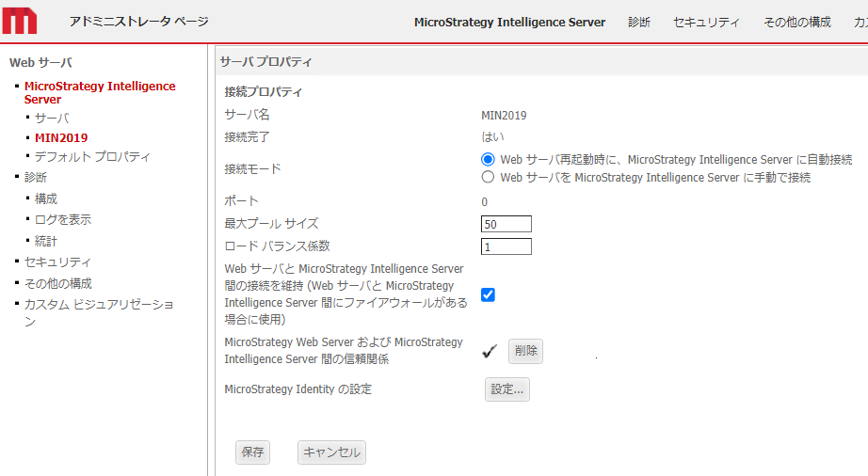868x476 pixels.
Task: Click the 接続プロパティ section label
Action: (x=264, y=92)
